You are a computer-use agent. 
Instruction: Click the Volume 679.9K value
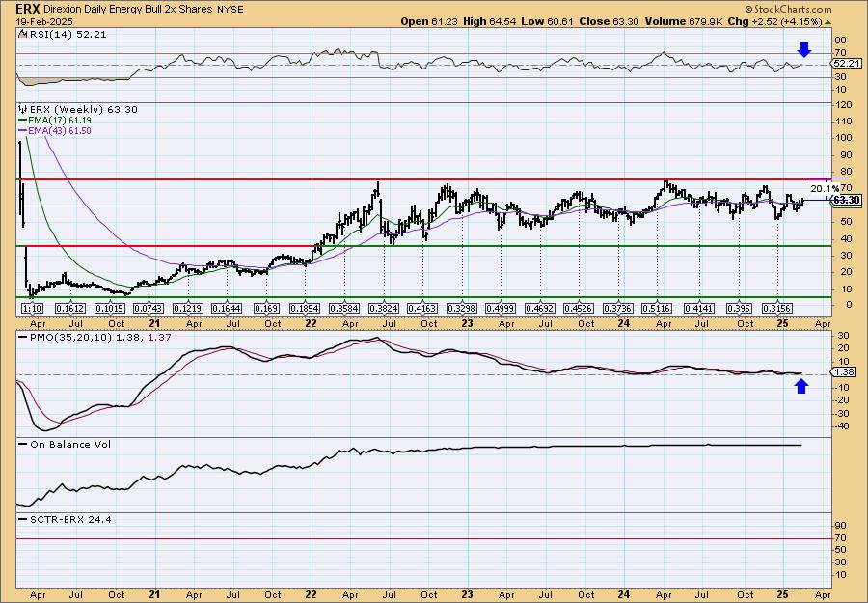click(x=682, y=21)
